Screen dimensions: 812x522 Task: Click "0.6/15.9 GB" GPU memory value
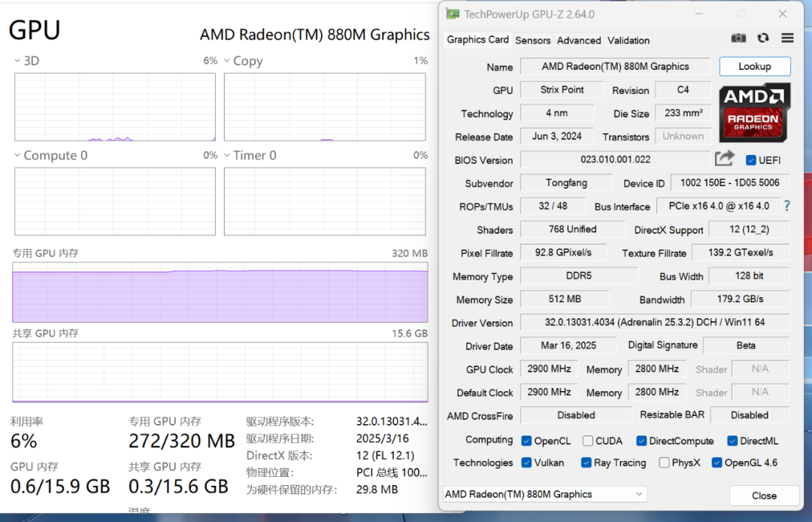(60, 486)
